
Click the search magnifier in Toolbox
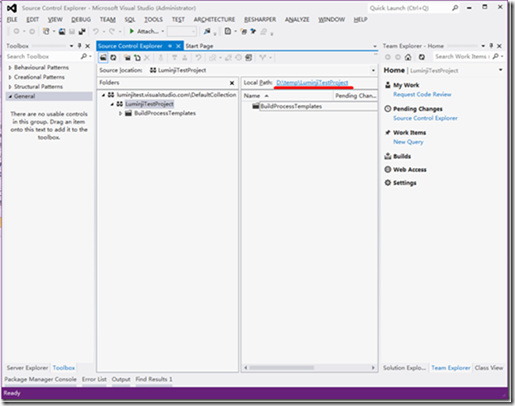[x=84, y=56]
